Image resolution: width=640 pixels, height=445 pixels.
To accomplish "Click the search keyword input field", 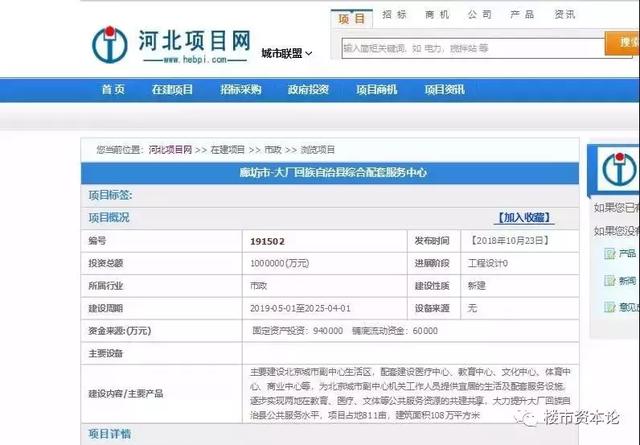I will tap(470, 47).
